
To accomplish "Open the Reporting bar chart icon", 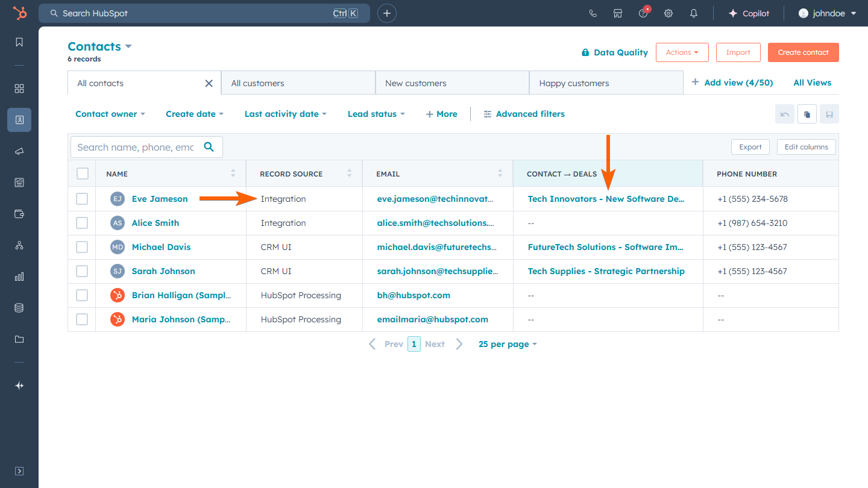I will pyautogui.click(x=19, y=277).
